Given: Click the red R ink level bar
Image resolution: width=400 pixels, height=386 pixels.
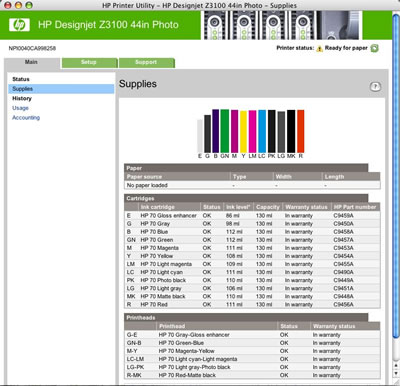Looking at the screenshot, I should pos(301,131).
